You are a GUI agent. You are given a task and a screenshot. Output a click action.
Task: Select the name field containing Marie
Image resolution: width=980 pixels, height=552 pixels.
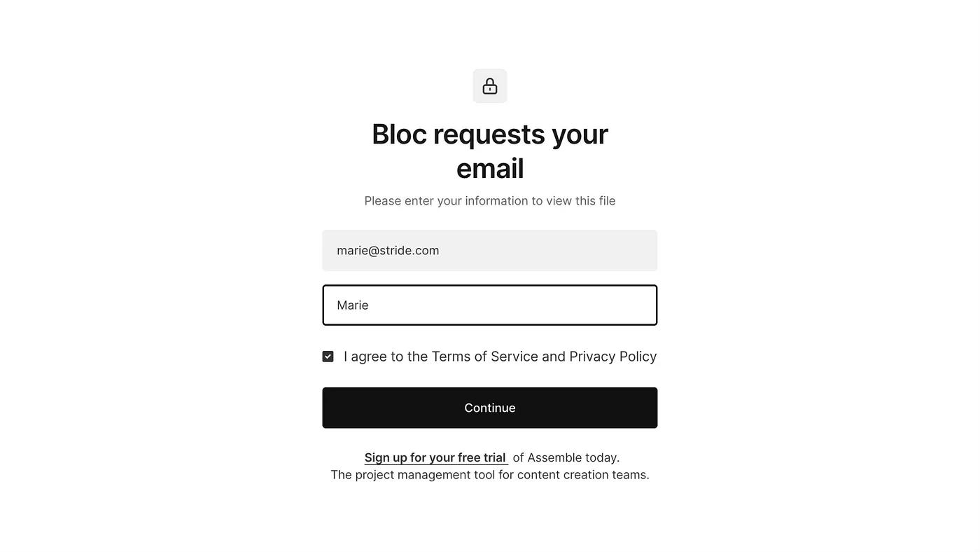click(490, 305)
